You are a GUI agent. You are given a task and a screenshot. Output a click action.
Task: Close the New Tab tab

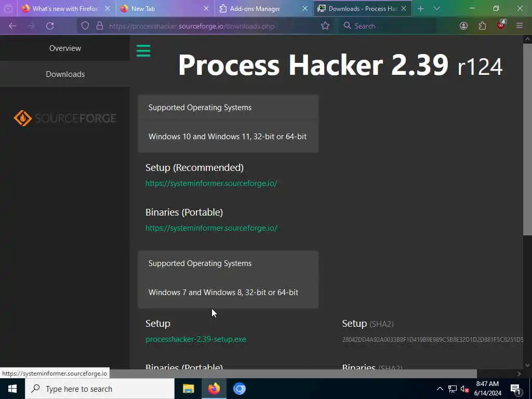(206, 8)
